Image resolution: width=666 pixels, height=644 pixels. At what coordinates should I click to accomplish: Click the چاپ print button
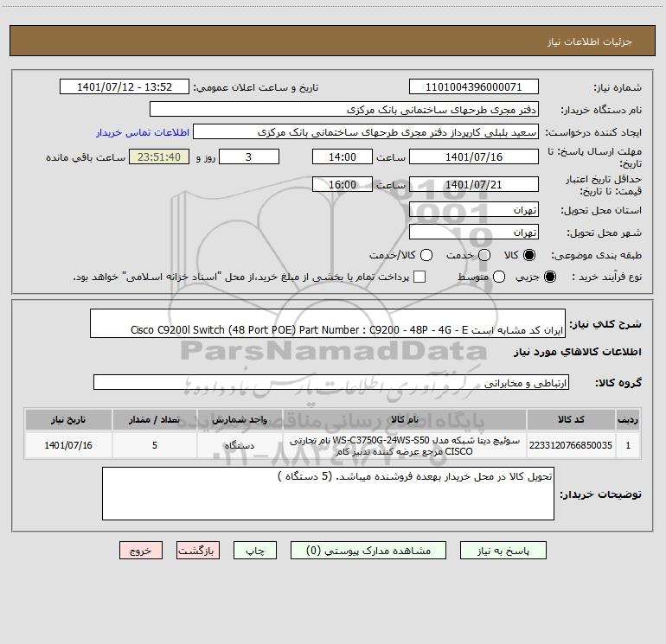tap(255, 551)
